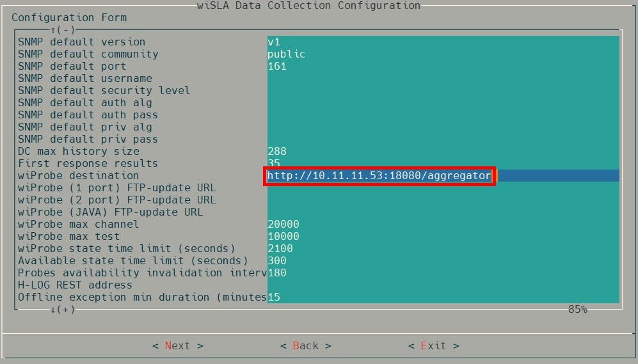Click the 'wiProbe (JAVA) FTP-update URL' label
Image resolution: width=638 pixels, height=364 pixels.
[110, 212]
